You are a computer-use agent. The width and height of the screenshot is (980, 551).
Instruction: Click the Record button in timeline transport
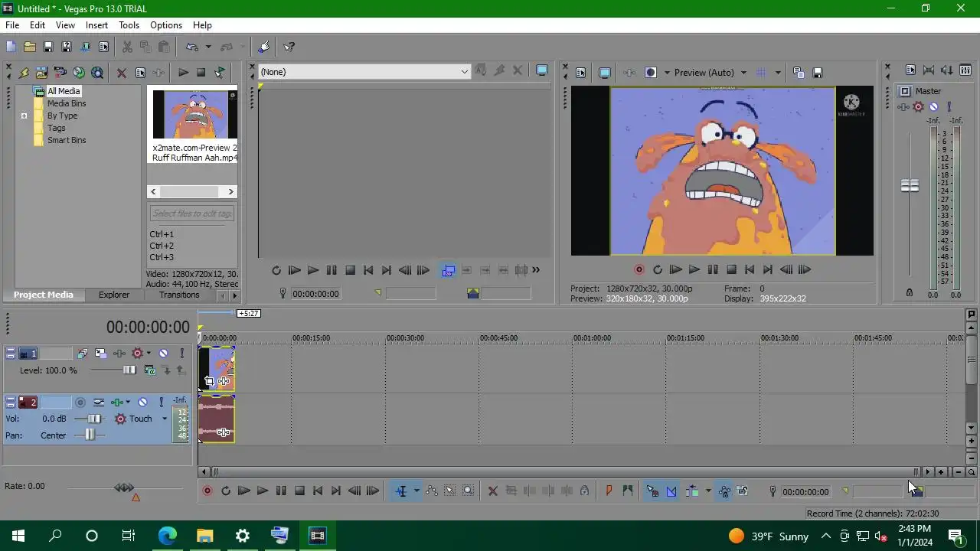tap(207, 491)
